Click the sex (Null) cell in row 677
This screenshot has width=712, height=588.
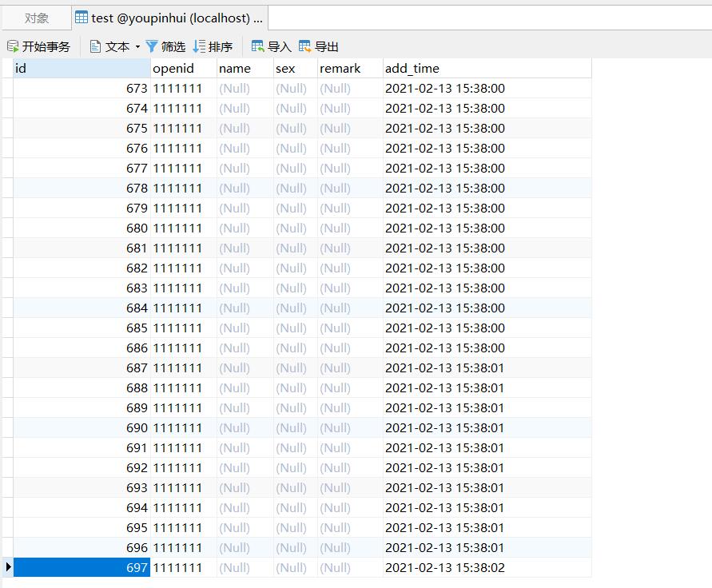(x=296, y=168)
